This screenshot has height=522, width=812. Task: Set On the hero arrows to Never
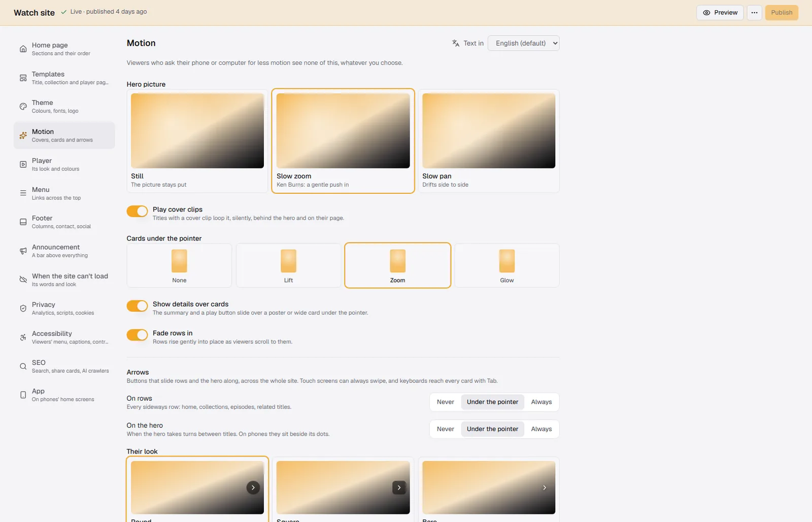(x=446, y=429)
